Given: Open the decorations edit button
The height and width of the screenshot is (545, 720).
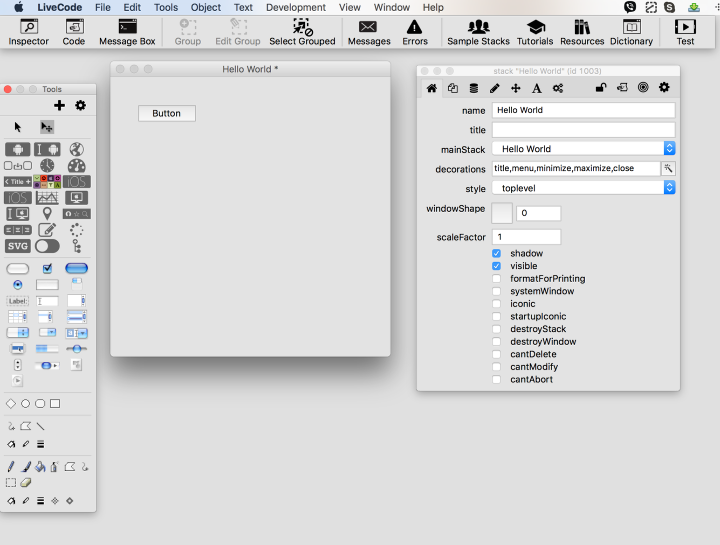Looking at the screenshot, I should pos(668,169).
